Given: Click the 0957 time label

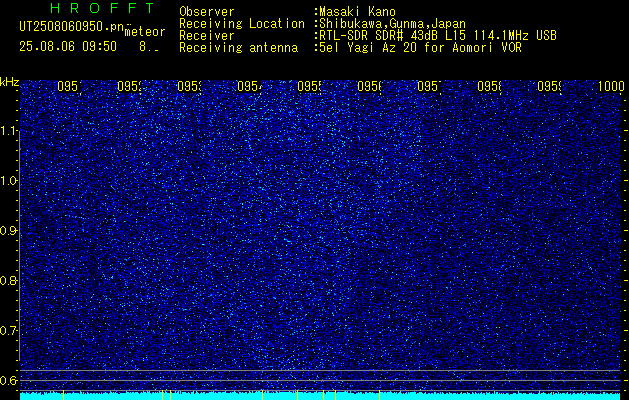Looking at the screenshot, I should (429, 87).
